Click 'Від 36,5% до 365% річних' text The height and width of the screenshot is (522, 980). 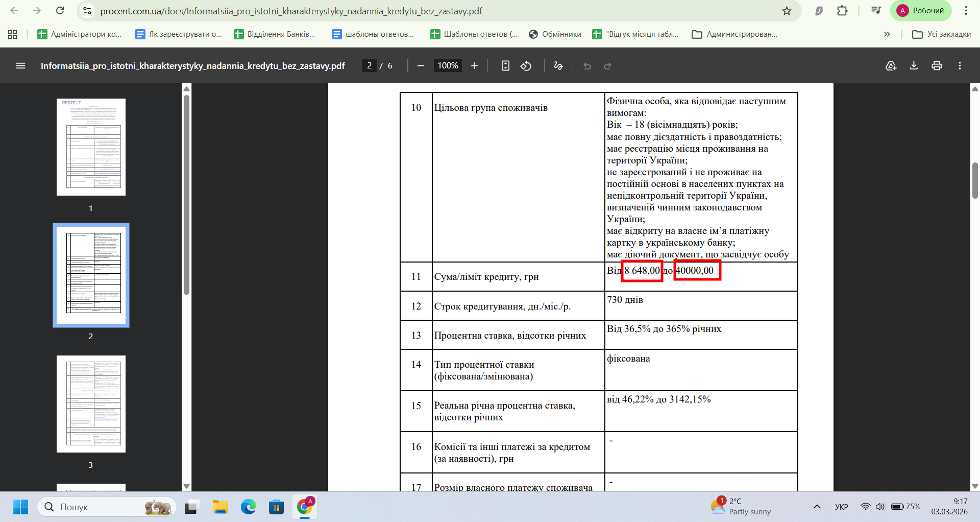(x=664, y=329)
